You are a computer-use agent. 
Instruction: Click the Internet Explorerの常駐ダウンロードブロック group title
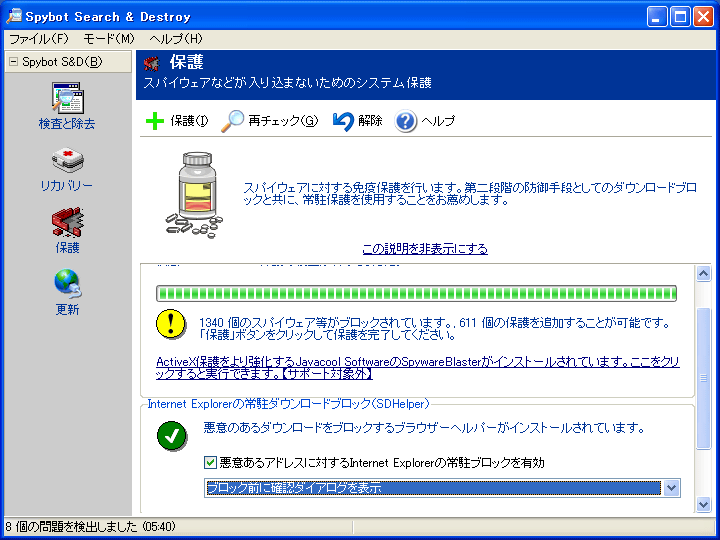(x=288, y=404)
